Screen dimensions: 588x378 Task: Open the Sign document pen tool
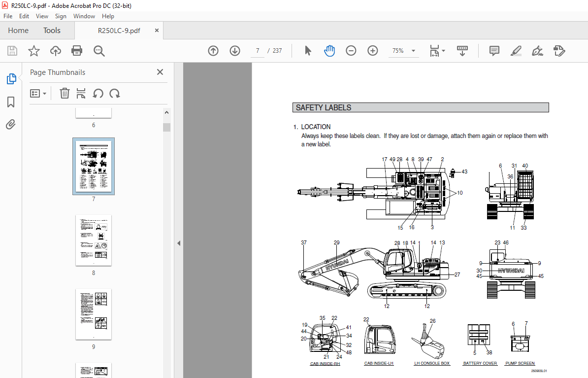click(537, 51)
